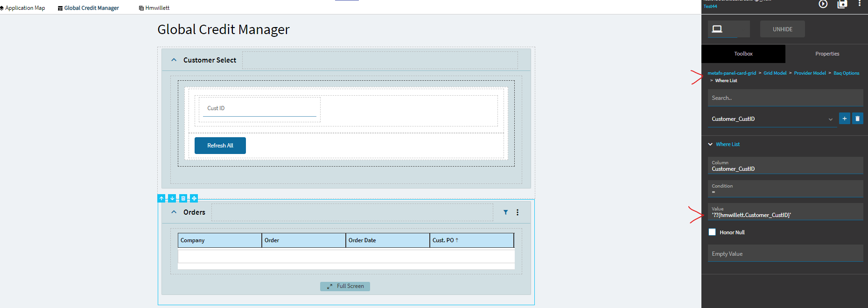The image size is (868, 308).
Task: Switch to the Properties tab
Action: (827, 54)
